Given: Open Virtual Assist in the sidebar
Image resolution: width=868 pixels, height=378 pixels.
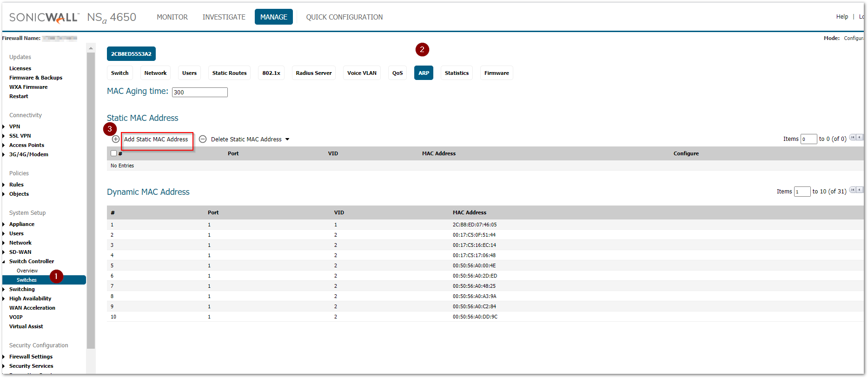Looking at the screenshot, I should tap(26, 326).
